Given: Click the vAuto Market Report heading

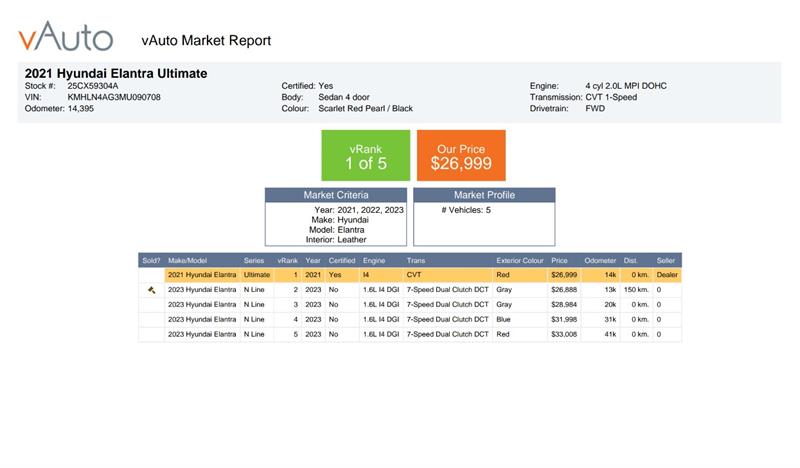Looking at the screenshot, I should pos(206,40).
